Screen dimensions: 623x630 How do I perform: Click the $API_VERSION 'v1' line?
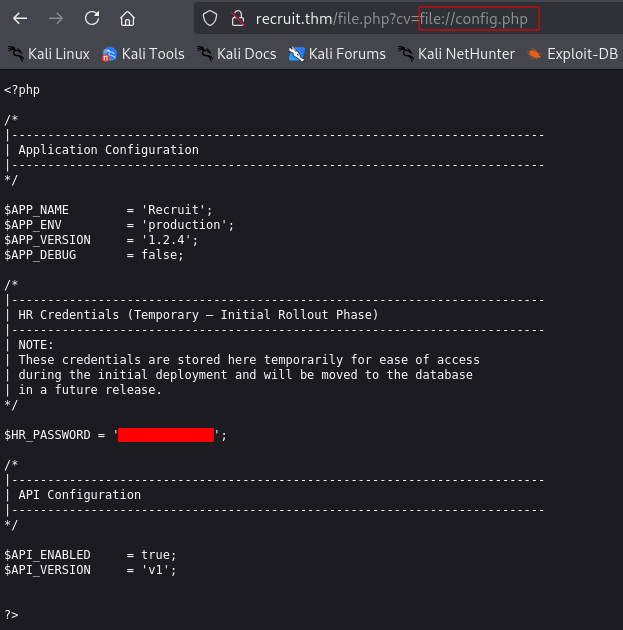(90, 570)
